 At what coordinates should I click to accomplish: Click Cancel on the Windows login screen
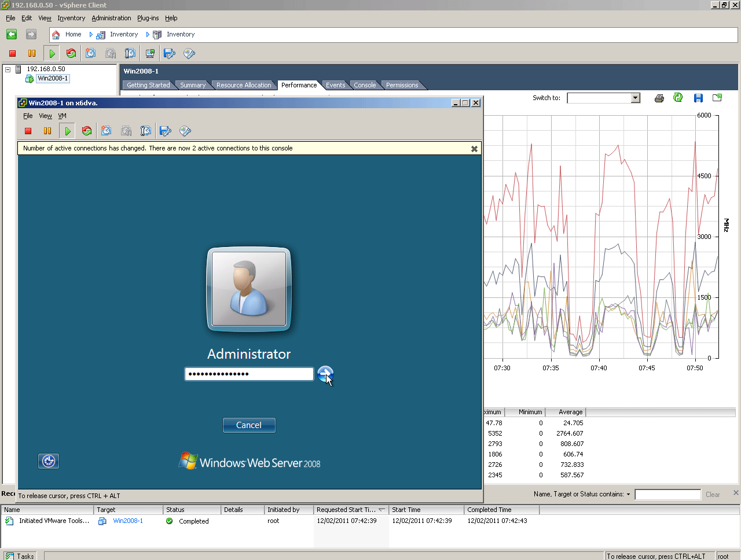pyautogui.click(x=249, y=425)
